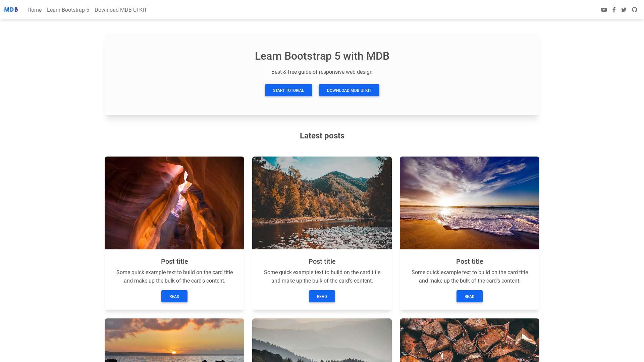Open Download MDB UI KIT nav link
Viewport: 644px width, 362px height.
121,10
